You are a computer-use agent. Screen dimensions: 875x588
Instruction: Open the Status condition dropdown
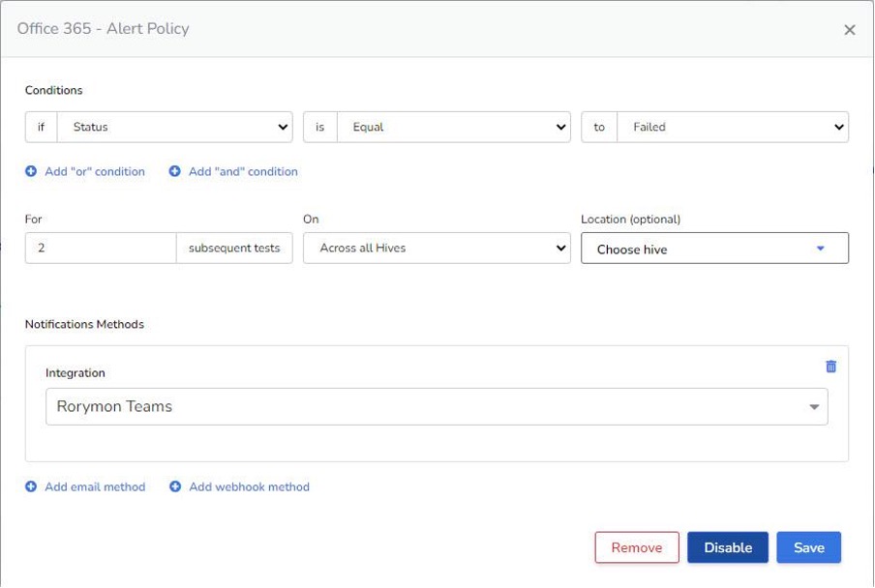coord(174,127)
